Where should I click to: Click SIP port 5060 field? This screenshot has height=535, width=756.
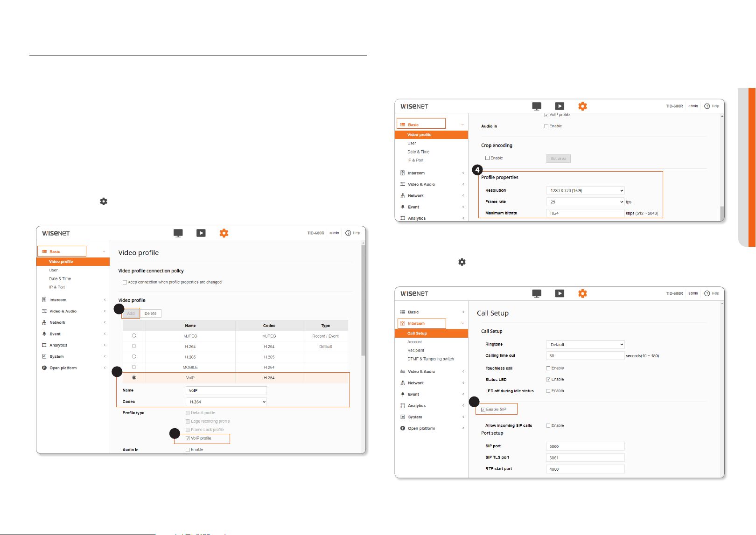[x=585, y=446]
